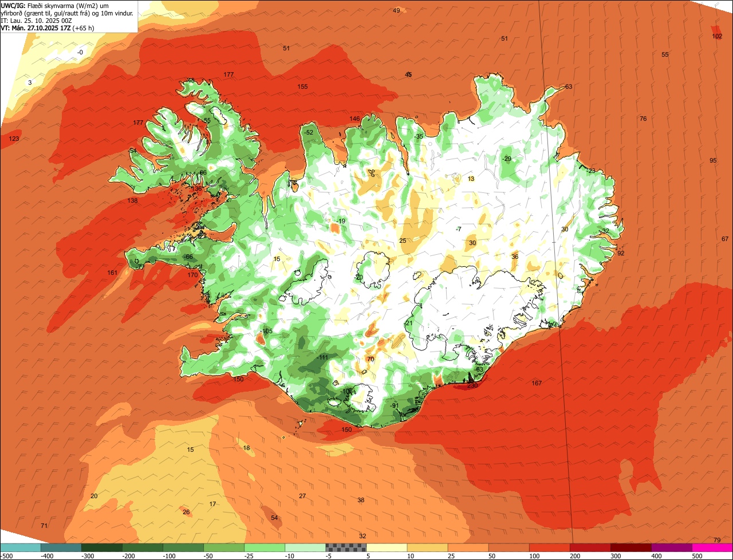
Task: Click the map value 123
Action: coord(14,139)
